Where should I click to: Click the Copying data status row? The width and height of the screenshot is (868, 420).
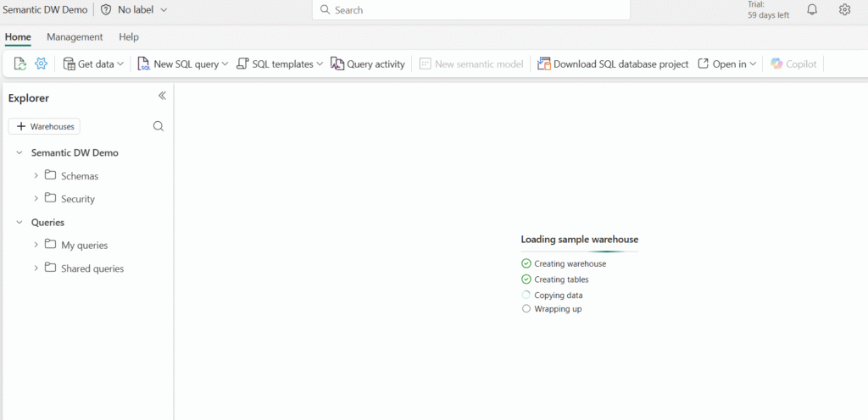(x=553, y=296)
